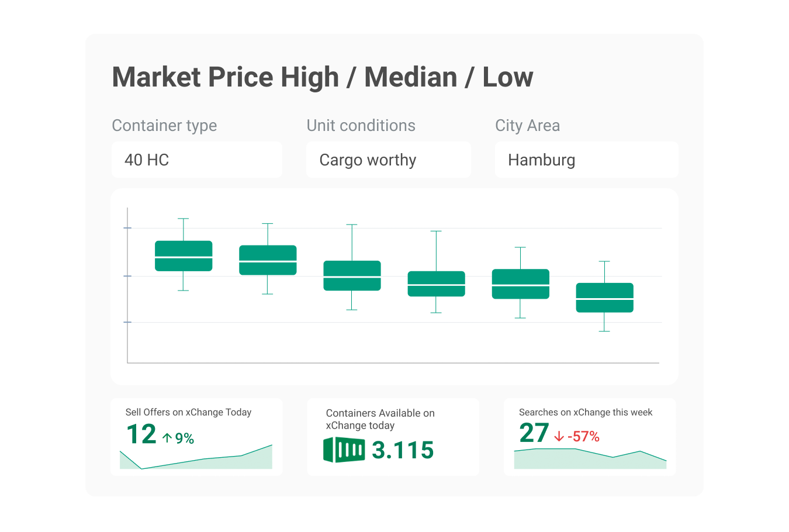Click the green up arrow beside 9%

coord(167,438)
